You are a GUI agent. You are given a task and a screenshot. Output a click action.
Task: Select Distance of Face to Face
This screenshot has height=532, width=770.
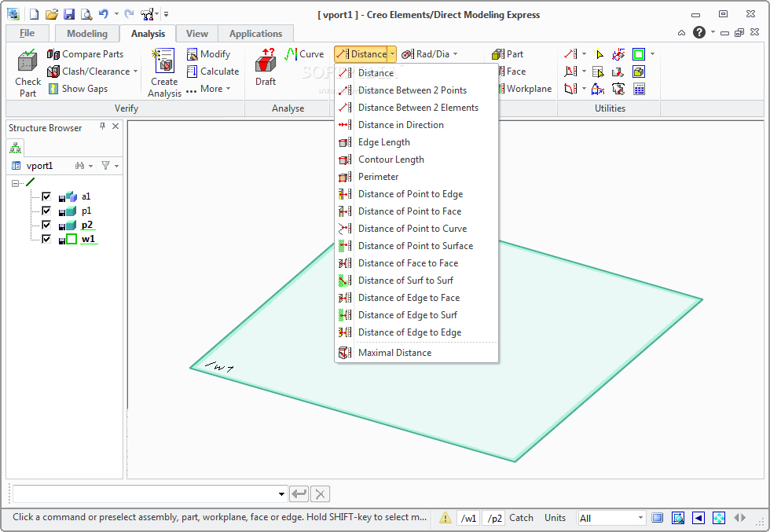416,263
